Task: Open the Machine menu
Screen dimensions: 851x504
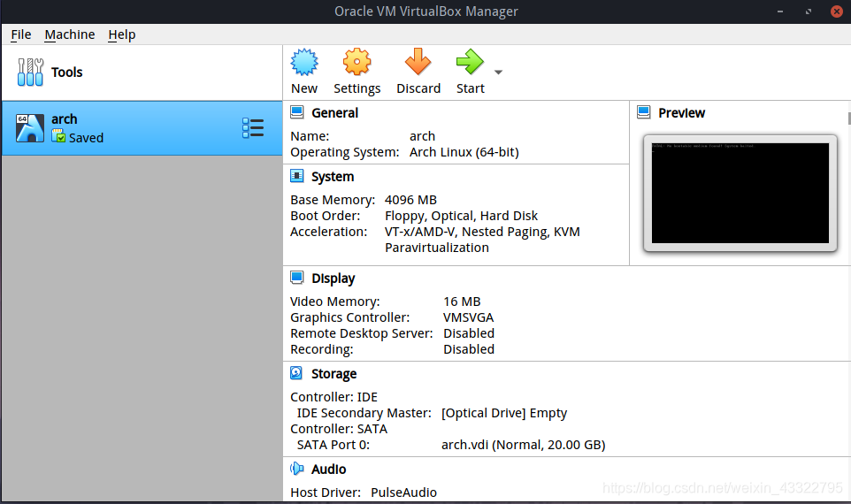Action: coord(70,34)
